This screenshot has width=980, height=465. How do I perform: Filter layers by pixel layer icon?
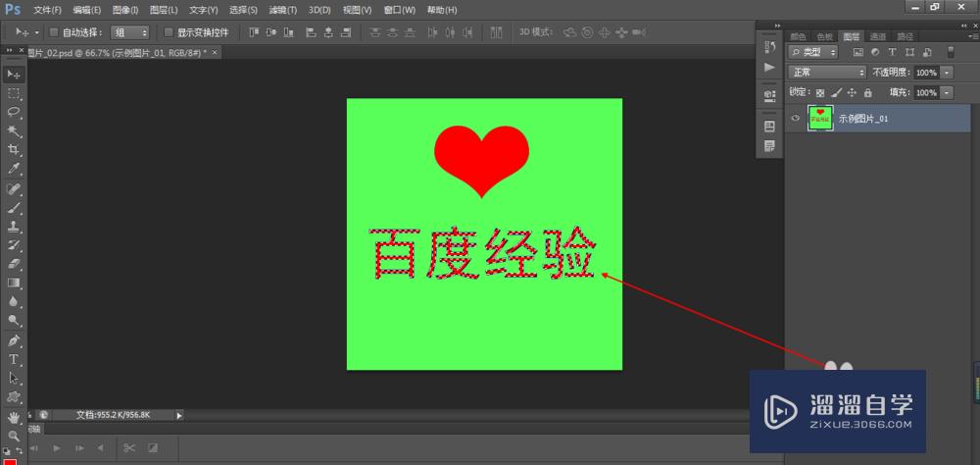(858, 53)
